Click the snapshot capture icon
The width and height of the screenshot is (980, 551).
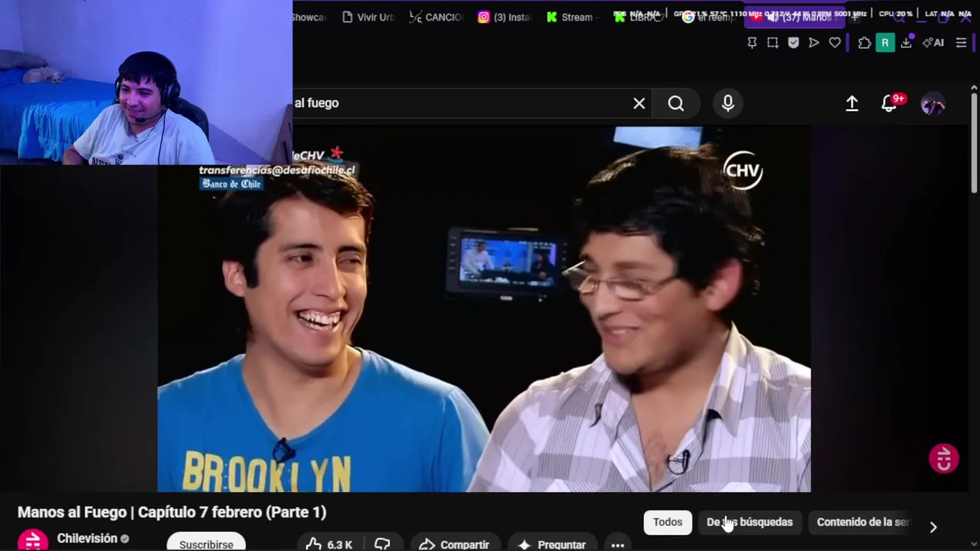773,43
